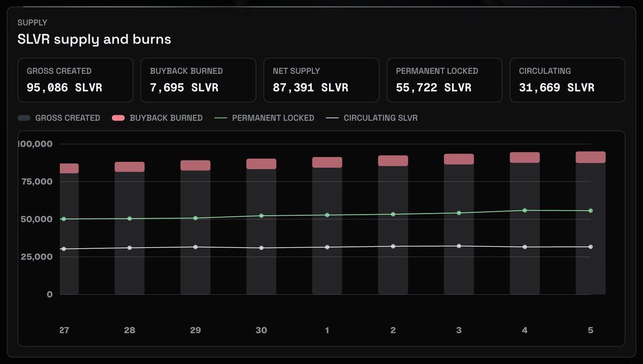Click the pink BUYBACK BURNED legend swatch
This screenshot has height=364, width=643.
click(x=118, y=118)
